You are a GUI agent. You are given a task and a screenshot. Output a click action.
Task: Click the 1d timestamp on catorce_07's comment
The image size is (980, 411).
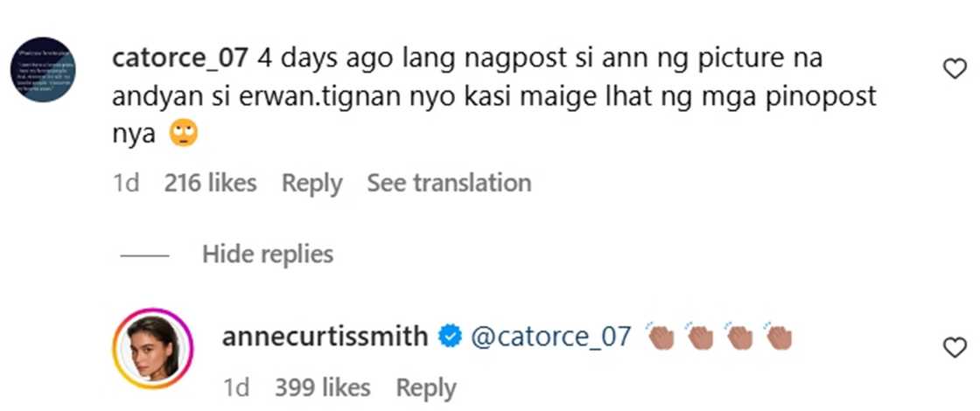pos(126,183)
